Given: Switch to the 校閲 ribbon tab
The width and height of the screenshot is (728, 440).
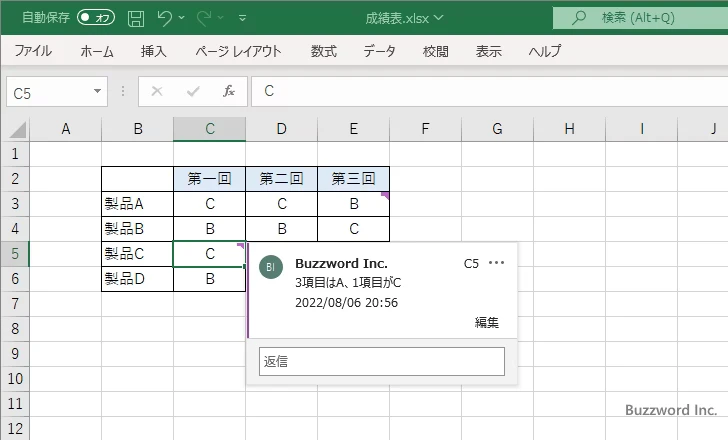Looking at the screenshot, I should (436, 51).
